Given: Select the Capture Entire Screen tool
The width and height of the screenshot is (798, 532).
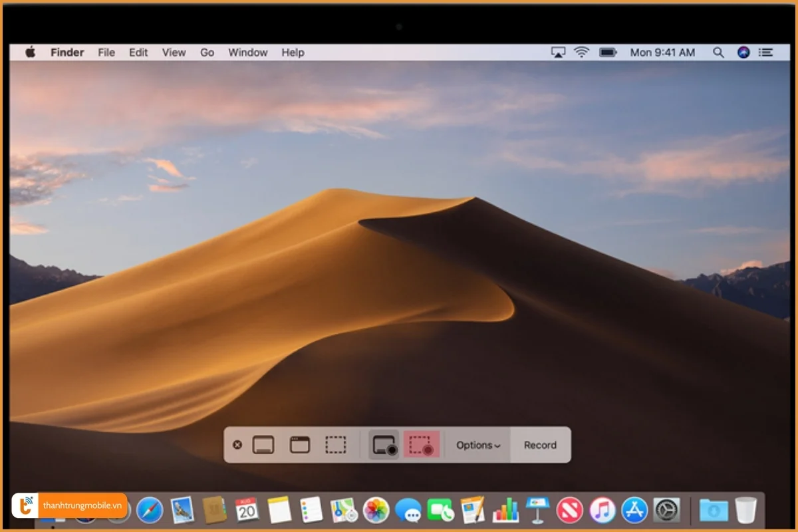Looking at the screenshot, I should pos(263,444).
